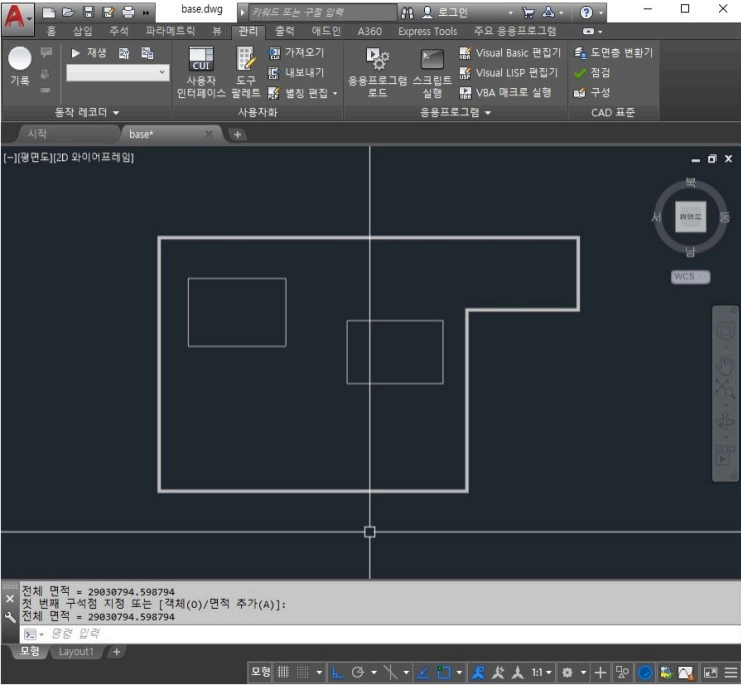Screen dimensions: 741x685
Task: Start the action recorder 기록 button
Action: coord(20,67)
